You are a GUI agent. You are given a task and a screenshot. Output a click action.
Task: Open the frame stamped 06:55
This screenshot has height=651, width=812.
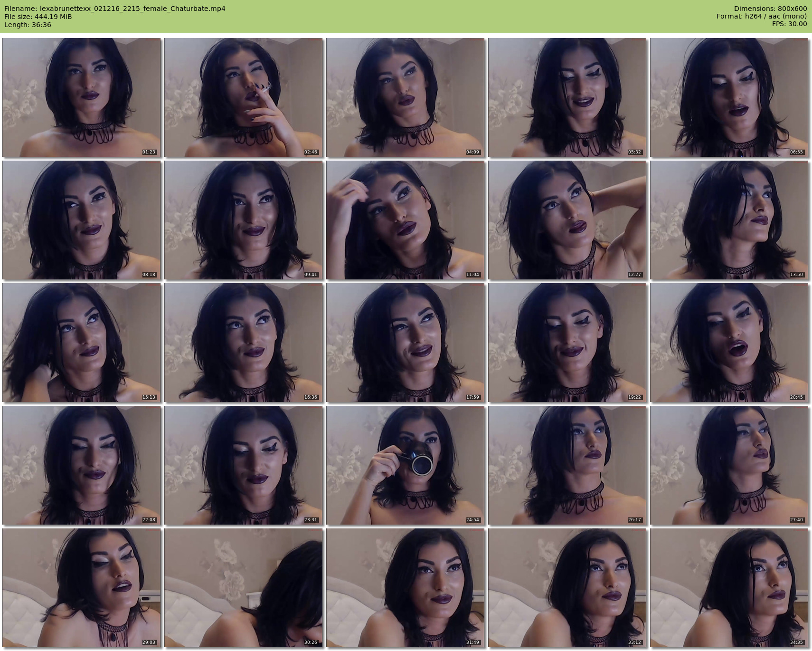729,97
